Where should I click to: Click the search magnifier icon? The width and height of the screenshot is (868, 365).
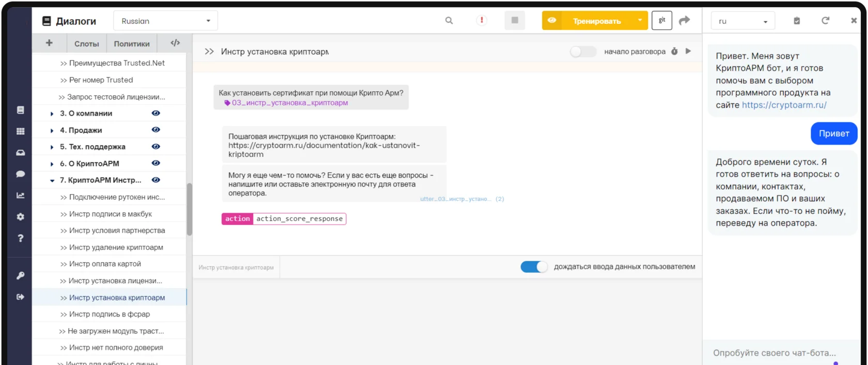click(449, 21)
